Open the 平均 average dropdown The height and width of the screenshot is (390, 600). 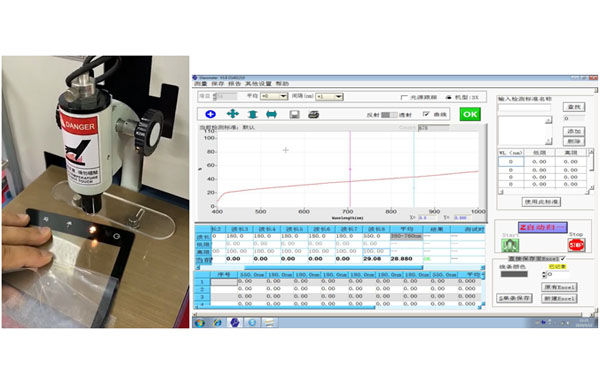[x=274, y=96]
